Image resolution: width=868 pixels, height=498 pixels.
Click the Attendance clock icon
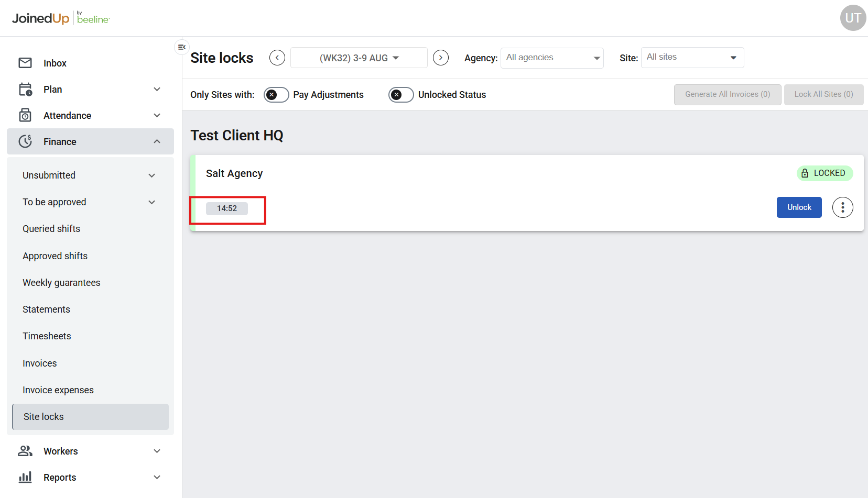point(25,115)
